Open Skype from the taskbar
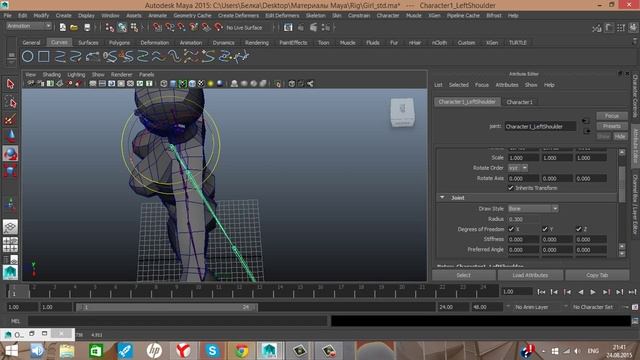Screen dimensions: 640x360 pos(212,350)
